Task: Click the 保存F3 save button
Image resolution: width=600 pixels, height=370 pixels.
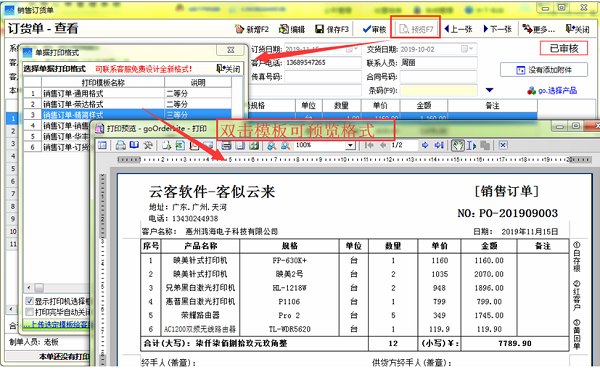Action: (332, 29)
